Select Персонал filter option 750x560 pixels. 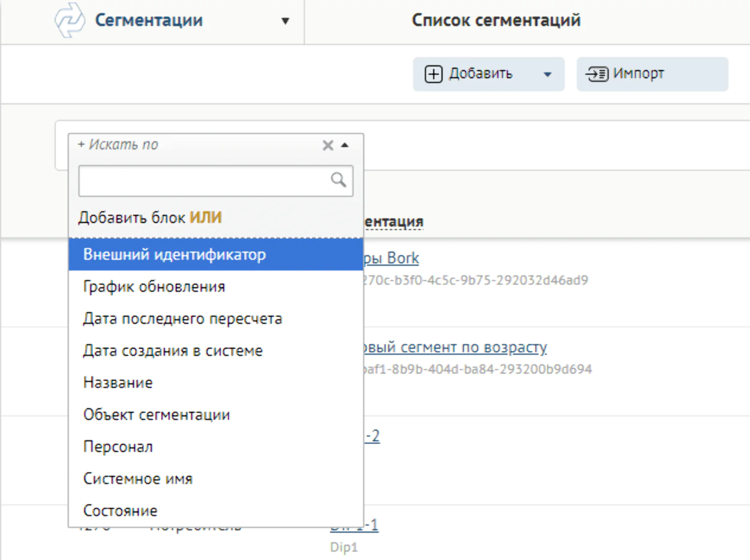point(216,446)
